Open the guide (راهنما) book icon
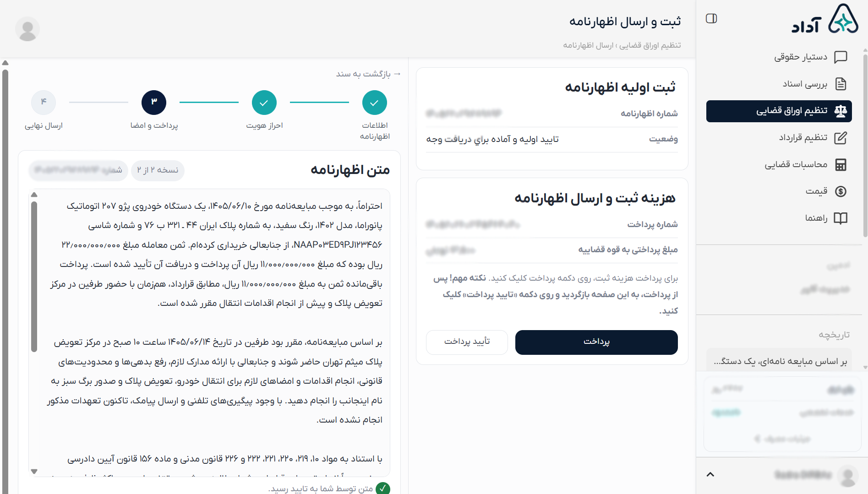The height and width of the screenshot is (494, 868). point(841,218)
